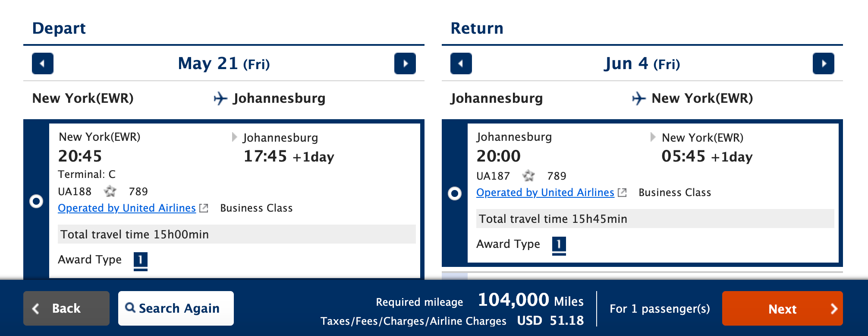Viewport: 868px width, 336px height.
Task: Open departure Operated by United Airlines link
Action: pyautogui.click(x=127, y=208)
